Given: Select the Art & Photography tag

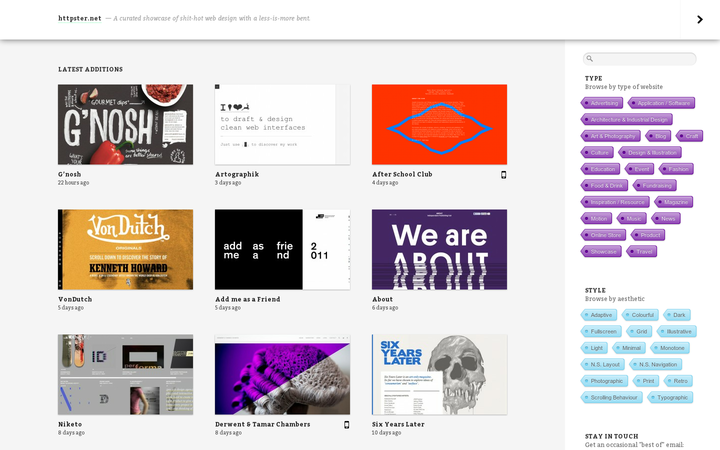Looking at the screenshot, I should pos(611,136).
